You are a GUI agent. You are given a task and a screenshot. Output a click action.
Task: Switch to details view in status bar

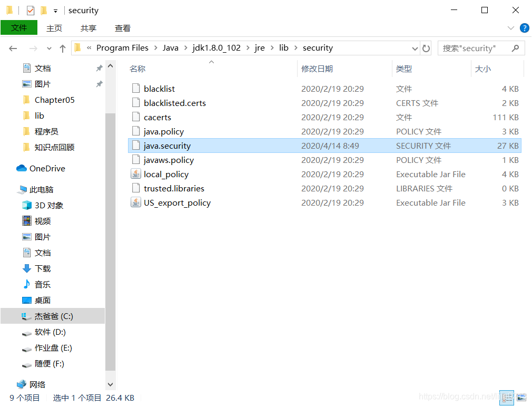[x=507, y=398]
